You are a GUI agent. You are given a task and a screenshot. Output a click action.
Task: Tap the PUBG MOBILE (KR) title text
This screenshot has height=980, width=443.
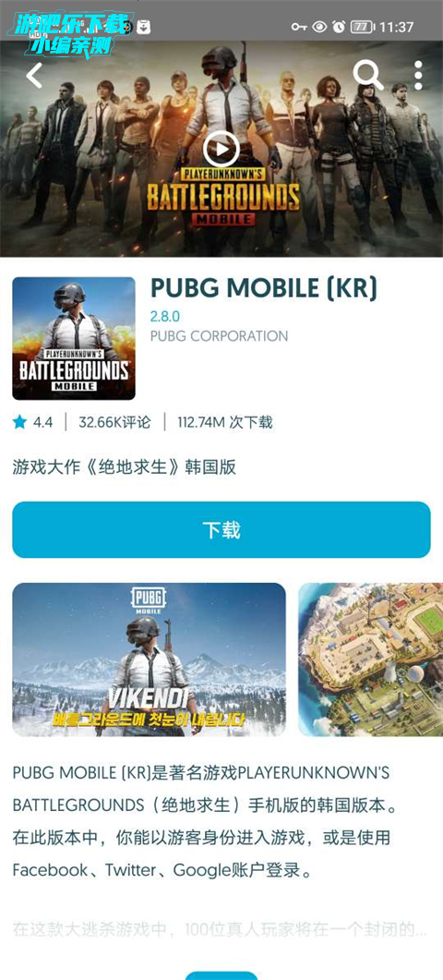264,287
